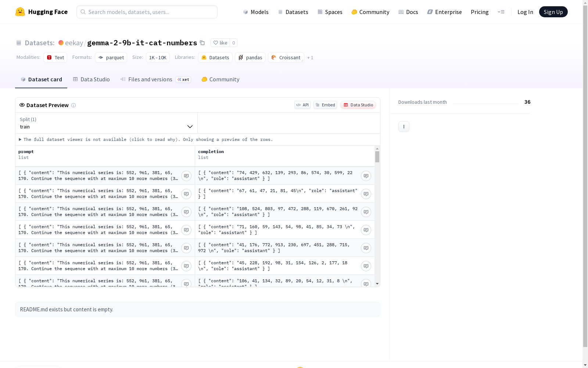Viewport: 588px width, 368px height.
Task: Click the Log In link
Action: click(x=525, y=12)
